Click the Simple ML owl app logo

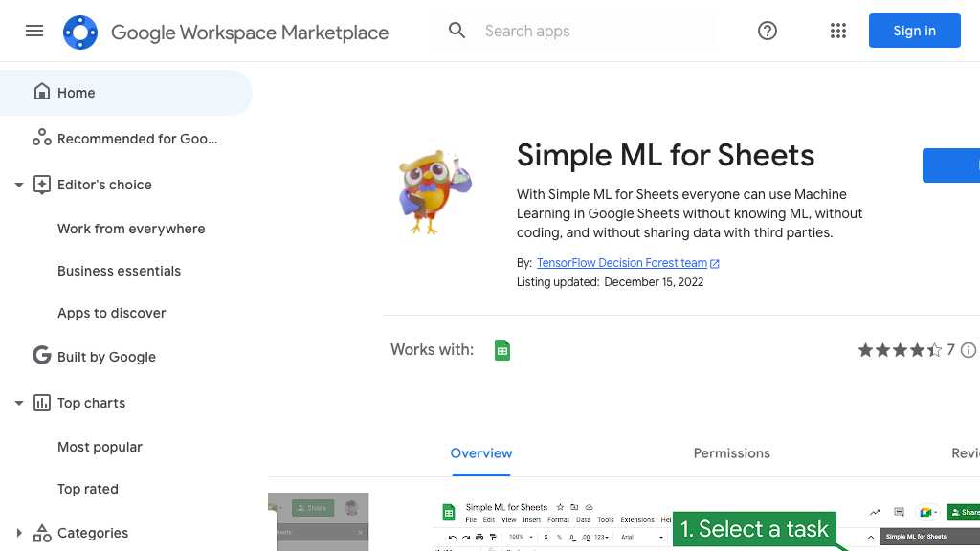pos(434,188)
